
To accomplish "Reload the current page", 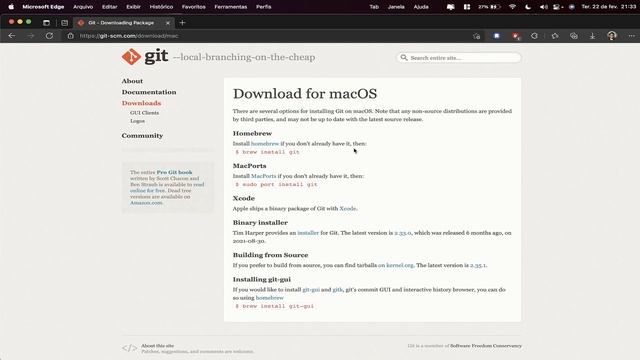I will [x=49, y=36].
